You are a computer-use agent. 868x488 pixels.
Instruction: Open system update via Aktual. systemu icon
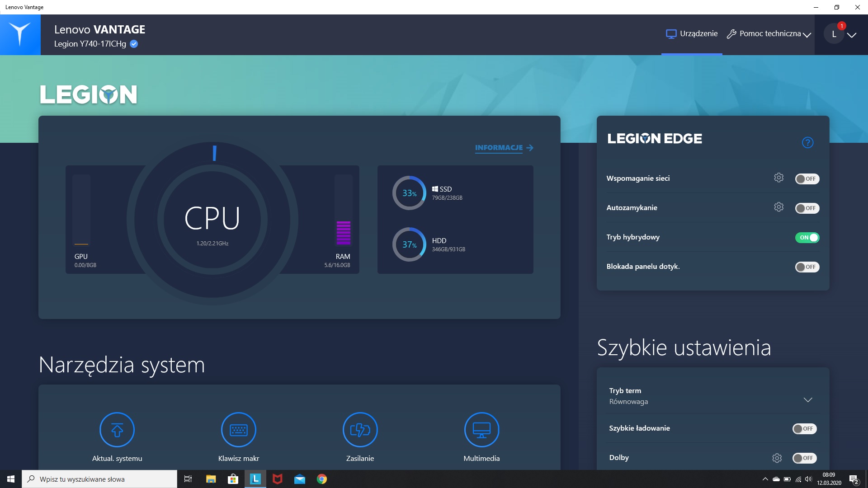click(117, 430)
